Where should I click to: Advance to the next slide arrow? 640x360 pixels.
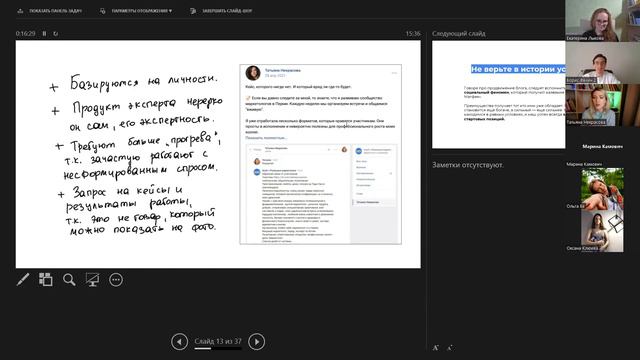[x=256, y=342]
